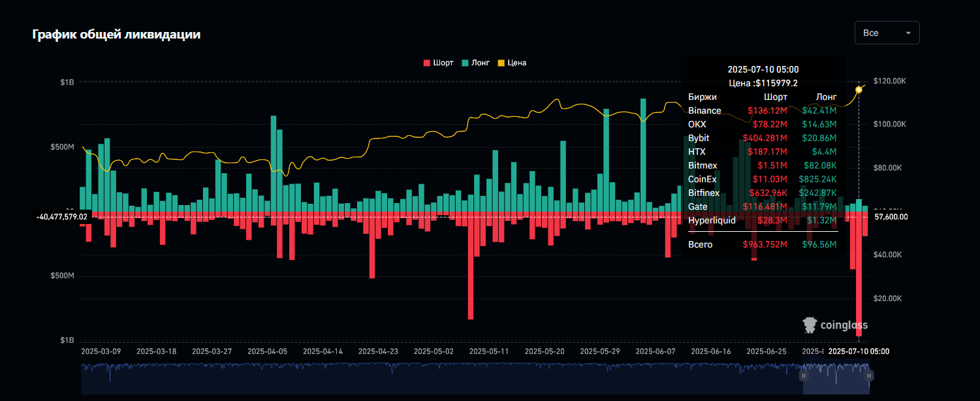Click the chart title График общей ликвидации
Image resolution: width=980 pixels, height=401 pixels.
(x=117, y=35)
